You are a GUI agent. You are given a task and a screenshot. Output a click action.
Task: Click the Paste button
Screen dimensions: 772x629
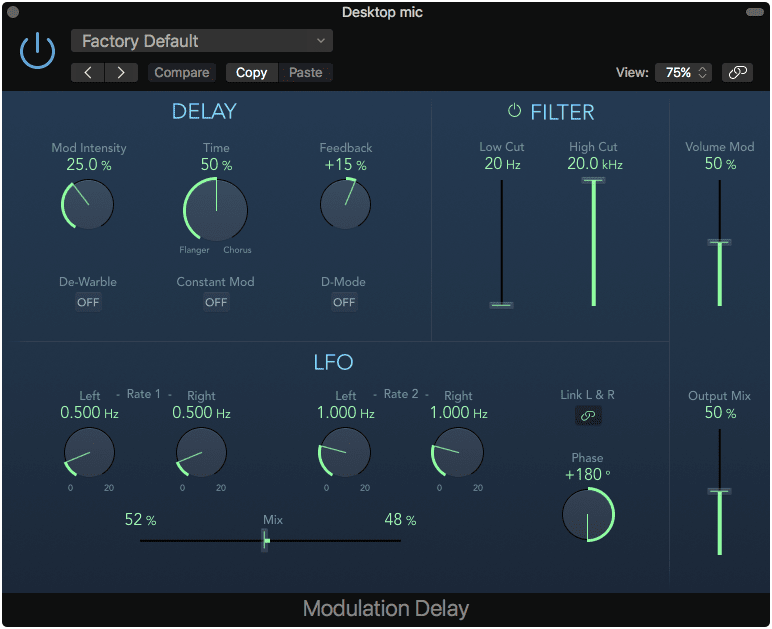306,72
